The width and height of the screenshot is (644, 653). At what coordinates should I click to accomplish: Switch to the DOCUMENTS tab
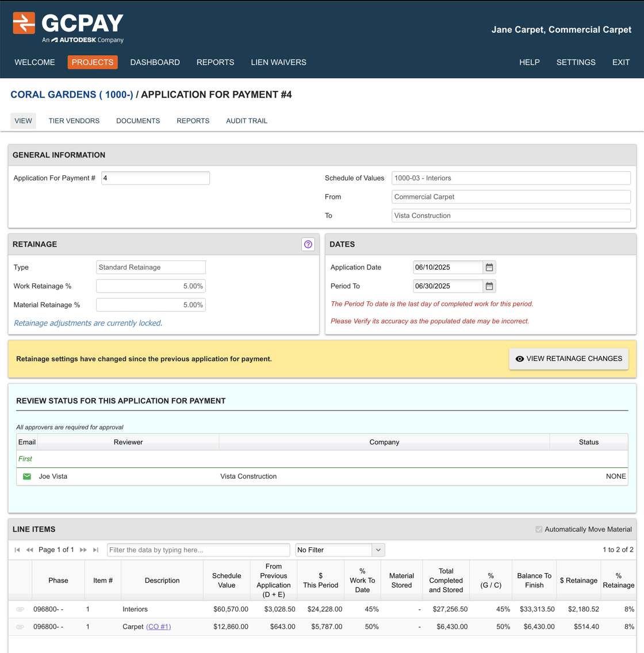pos(138,121)
